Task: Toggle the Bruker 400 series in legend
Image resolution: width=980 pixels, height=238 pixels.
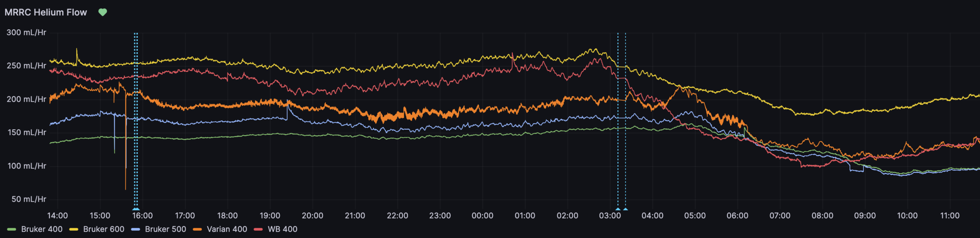Action: tap(42, 229)
